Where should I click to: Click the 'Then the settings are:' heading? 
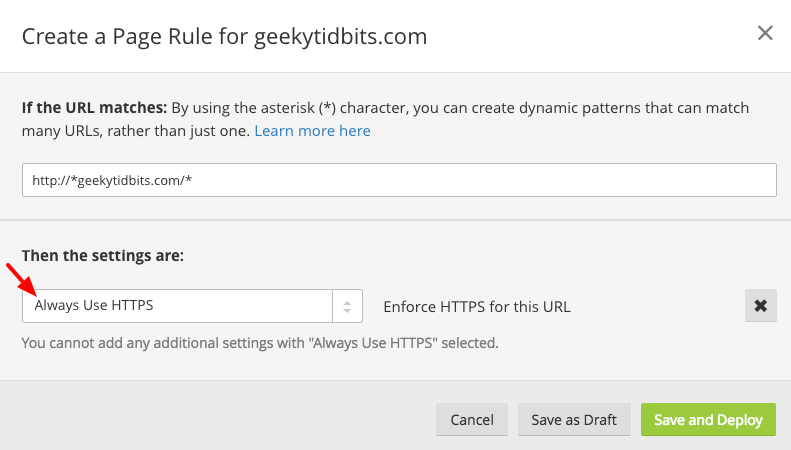[103, 256]
